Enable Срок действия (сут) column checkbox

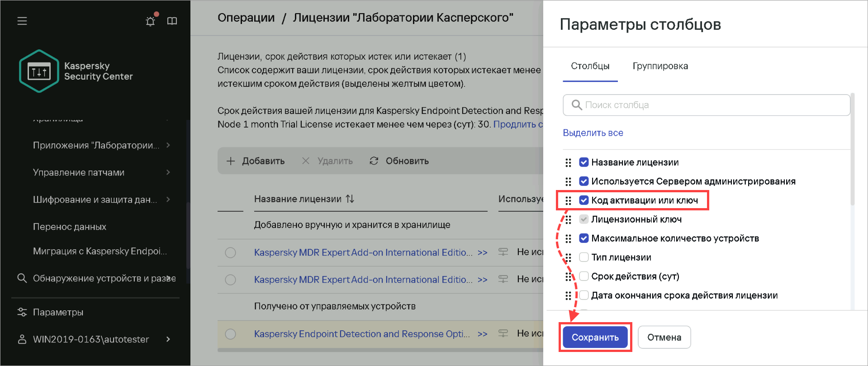click(x=584, y=276)
